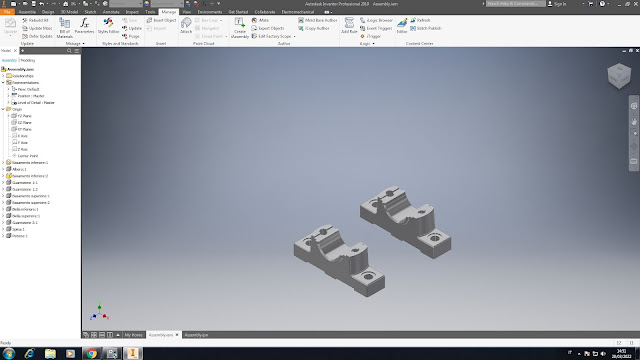The image size is (640, 360).
Task: Click Insert Object
Action: click(x=161, y=20)
